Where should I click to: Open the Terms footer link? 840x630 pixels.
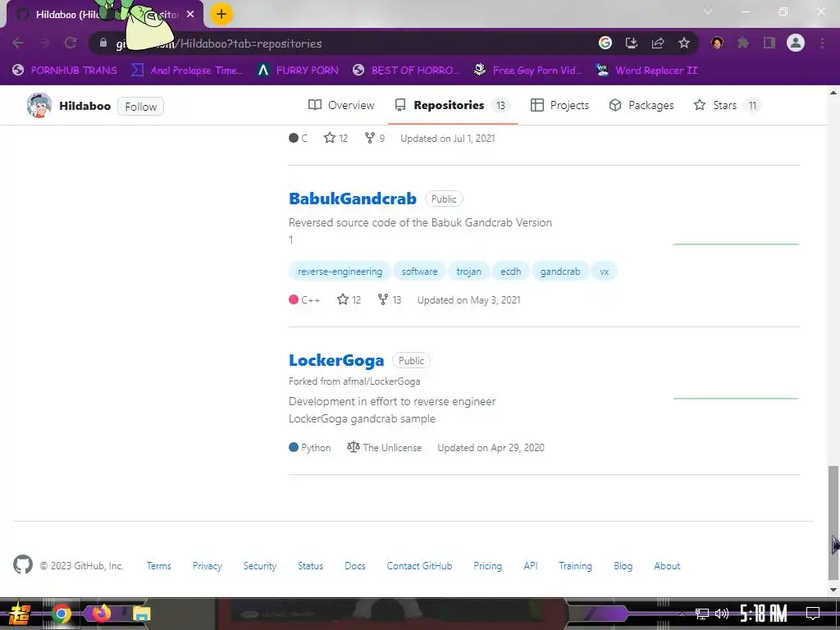point(158,566)
